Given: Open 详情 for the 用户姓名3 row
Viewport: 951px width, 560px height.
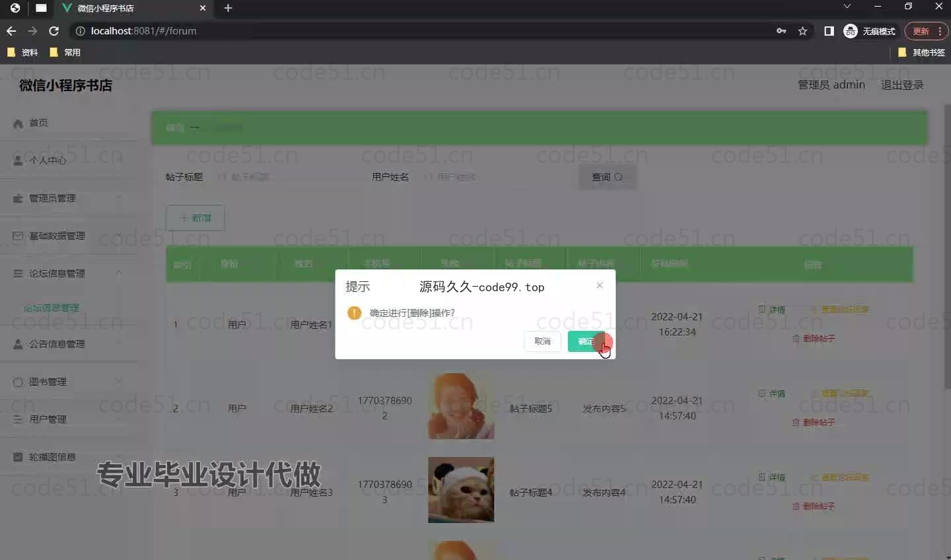Looking at the screenshot, I should [x=772, y=477].
